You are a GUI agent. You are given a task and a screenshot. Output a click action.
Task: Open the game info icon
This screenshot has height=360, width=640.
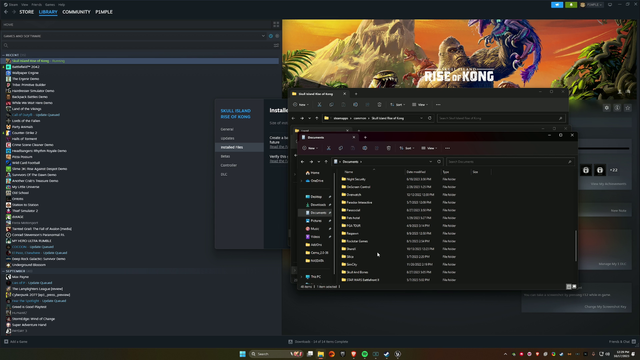tap(617, 108)
